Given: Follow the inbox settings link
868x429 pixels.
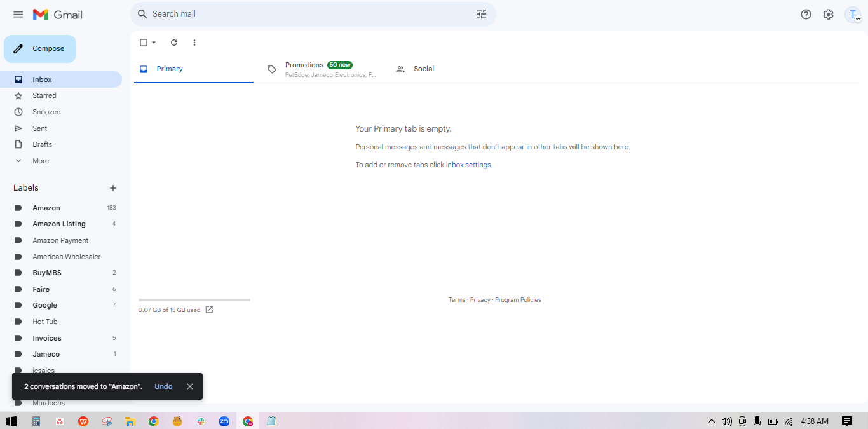Looking at the screenshot, I should point(468,165).
